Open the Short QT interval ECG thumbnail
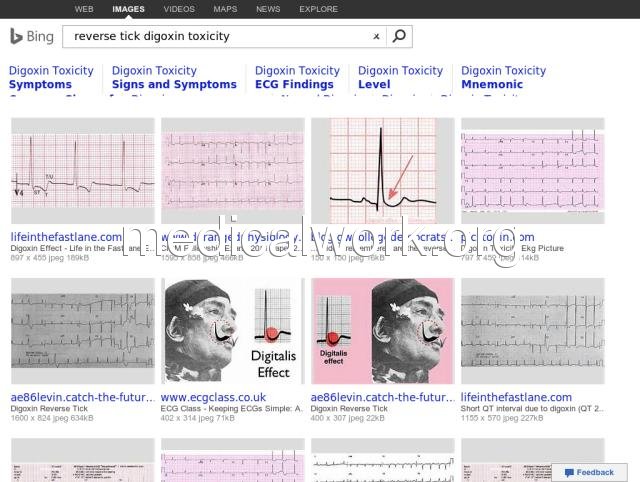Viewport: 640px width, 482px height. [x=533, y=331]
